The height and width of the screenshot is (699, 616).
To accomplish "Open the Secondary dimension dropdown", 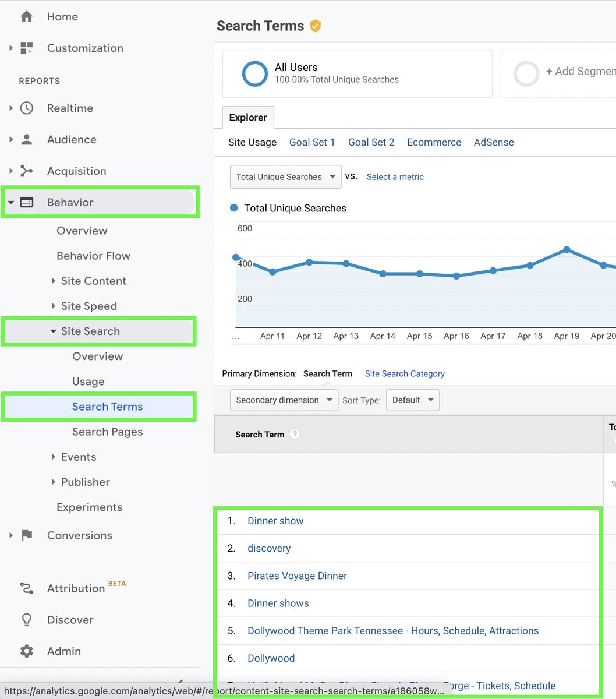I will [x=284, y=400].
